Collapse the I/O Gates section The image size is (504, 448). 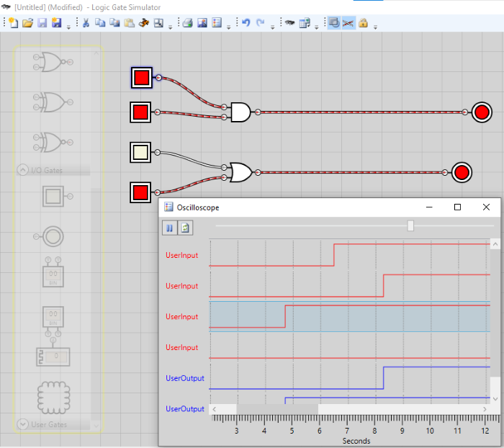(22, 170)
